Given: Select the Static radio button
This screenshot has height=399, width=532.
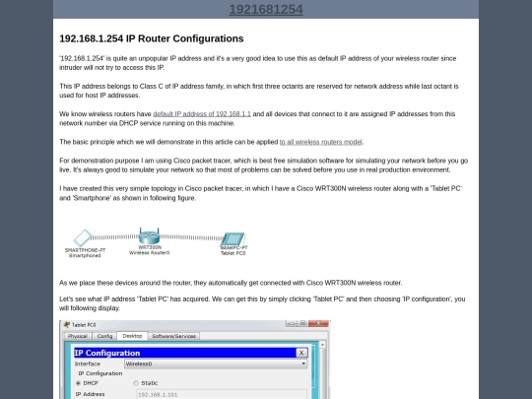Looking at the screenshot, I should coord(136,383).
